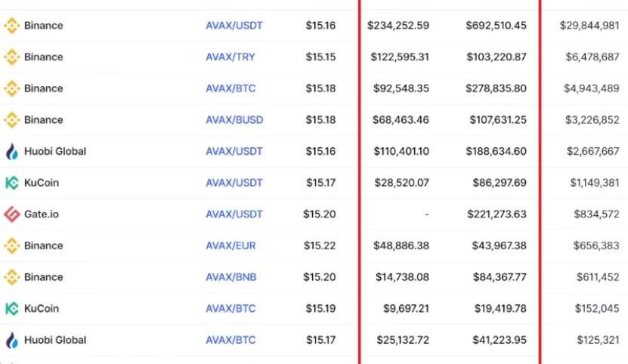628x364 pixels.
Task: Click the $234,252.59 depth value
Action: 398,26
